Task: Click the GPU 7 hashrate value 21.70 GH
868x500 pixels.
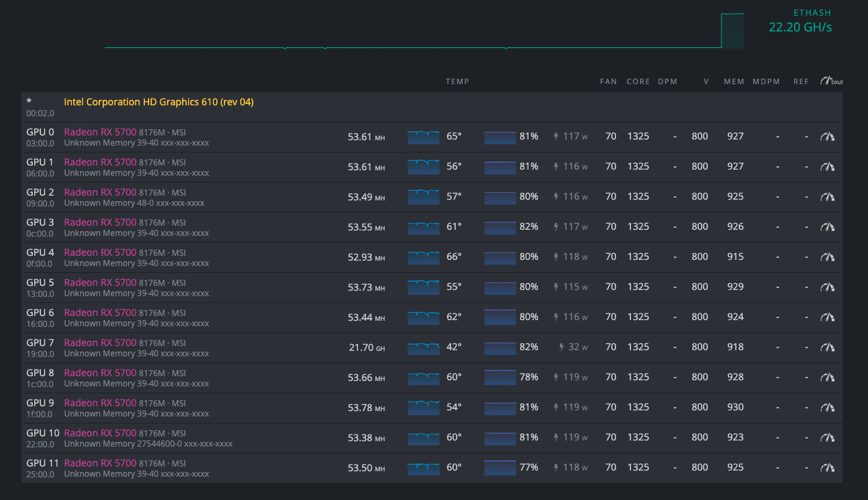Action: [367, 347]
